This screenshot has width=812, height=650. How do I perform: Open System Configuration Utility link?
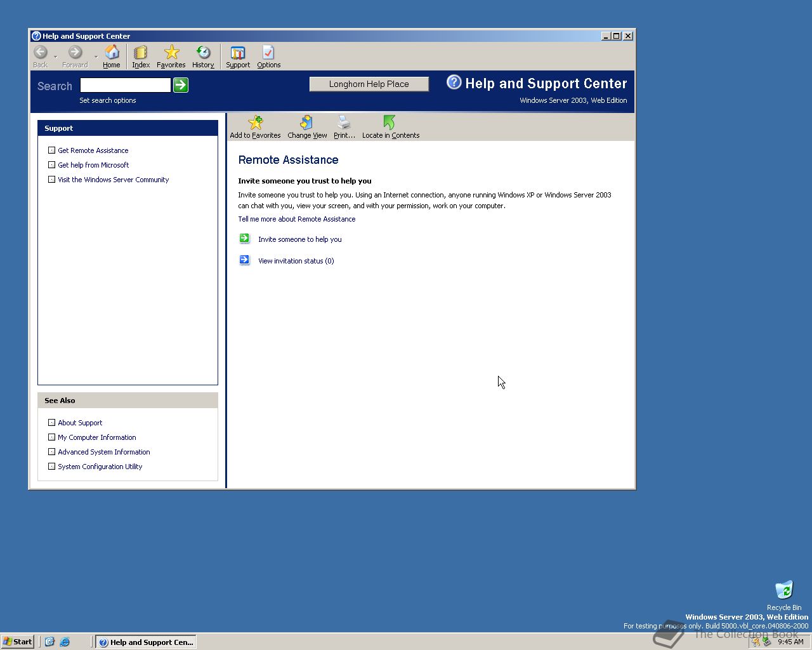tap(100, 467)
